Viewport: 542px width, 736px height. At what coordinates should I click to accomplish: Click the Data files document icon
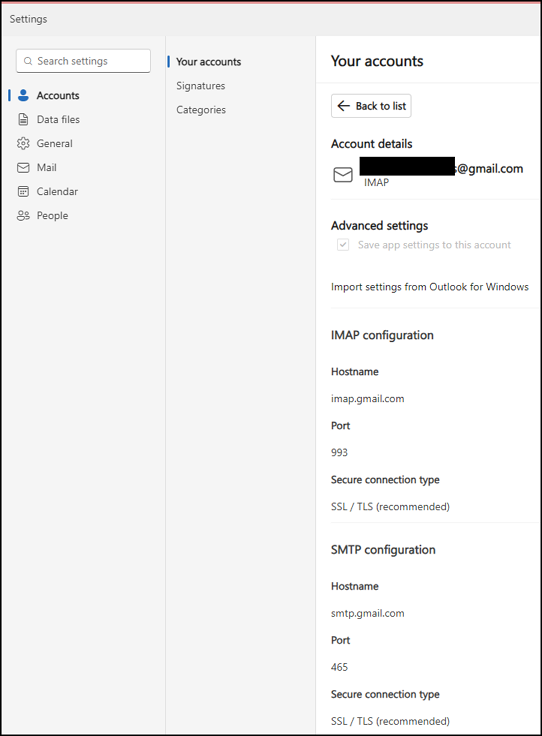click(23, 119)
